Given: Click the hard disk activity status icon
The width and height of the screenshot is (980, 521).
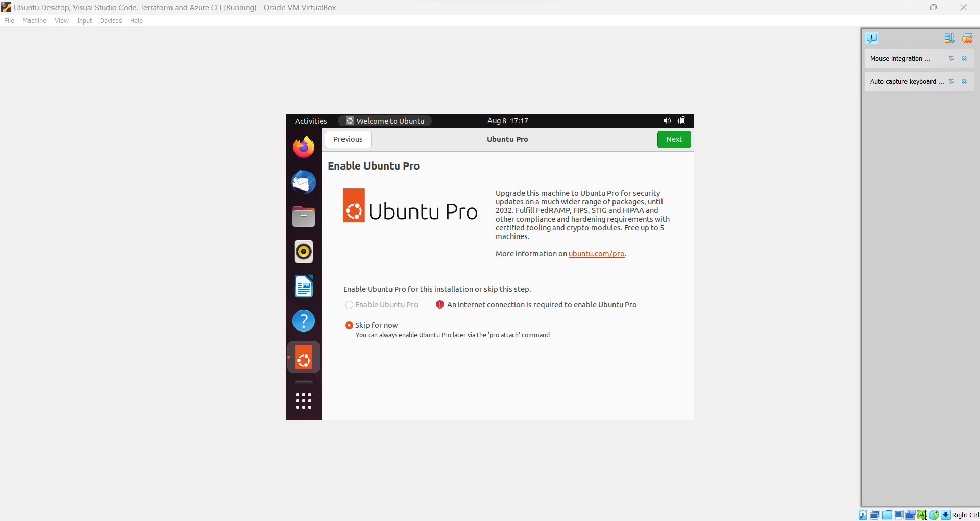Looking at the screenshot, I should coord(862,515).
